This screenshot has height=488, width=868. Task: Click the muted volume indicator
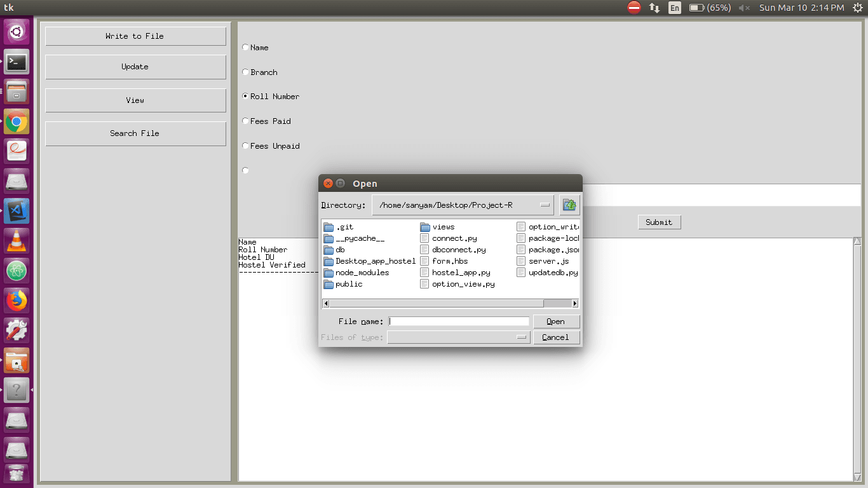[x=745, y=8]
